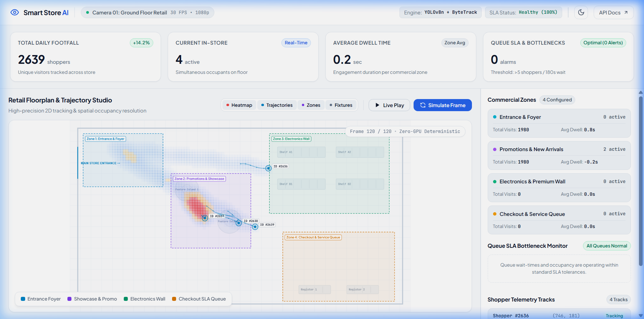Open Entrance & Foyer zone card
The width and height of the screenshot is (644, 319).
pos(559,123)
